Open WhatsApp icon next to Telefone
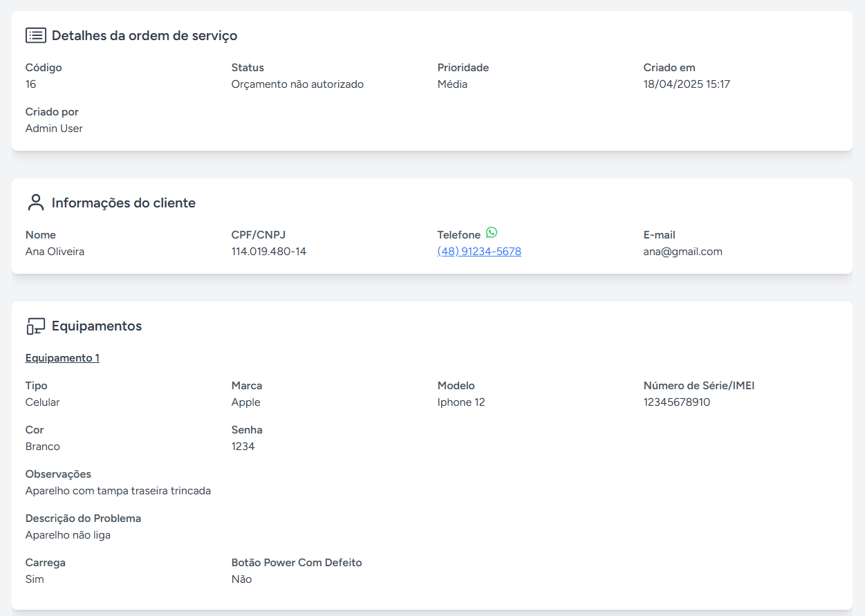865x616 pixels. click(x=492, y=233)
